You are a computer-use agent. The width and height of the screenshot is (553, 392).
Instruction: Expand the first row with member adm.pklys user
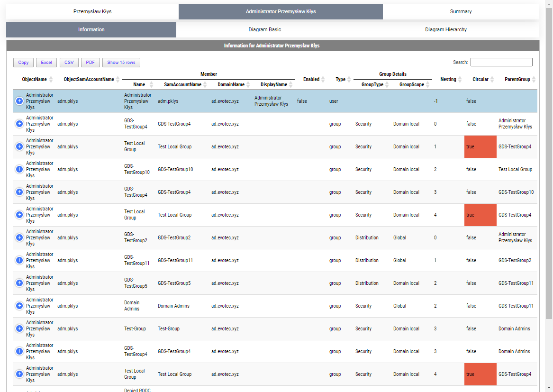[19, 101]
